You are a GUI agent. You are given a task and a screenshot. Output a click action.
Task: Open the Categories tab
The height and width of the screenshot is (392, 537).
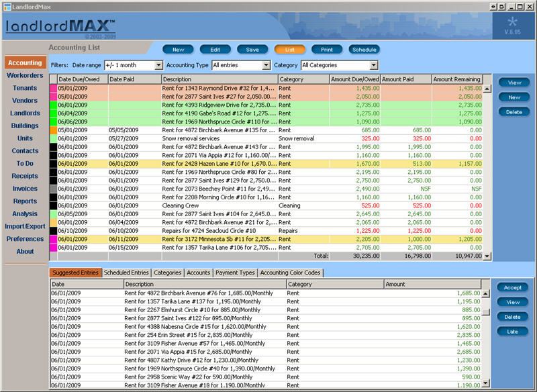coord(167,273)
